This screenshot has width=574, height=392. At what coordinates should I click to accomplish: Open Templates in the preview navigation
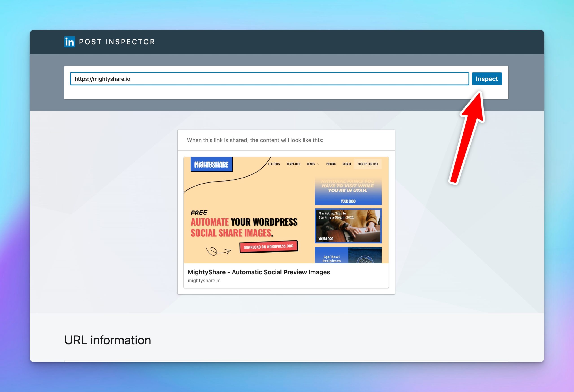click(293, 164)
